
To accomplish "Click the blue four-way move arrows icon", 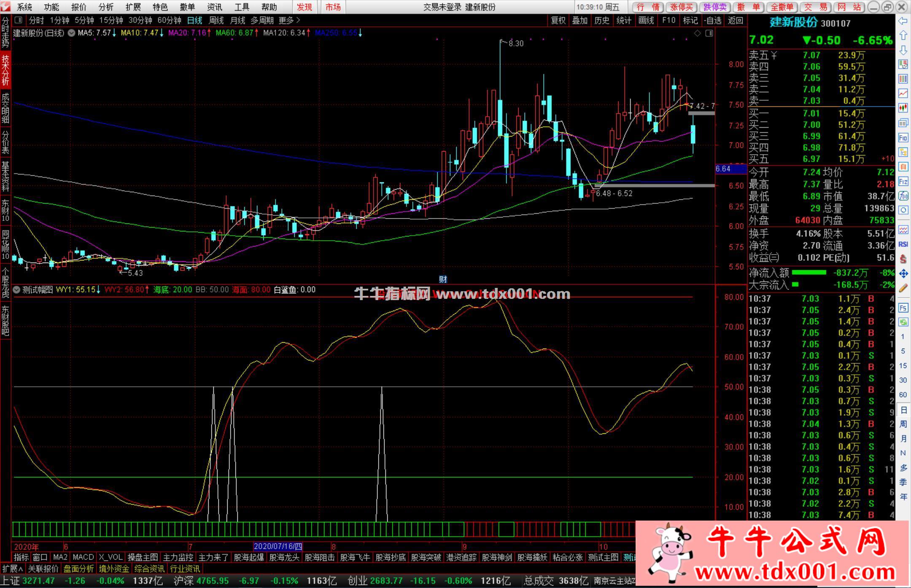I will point(903,274).
